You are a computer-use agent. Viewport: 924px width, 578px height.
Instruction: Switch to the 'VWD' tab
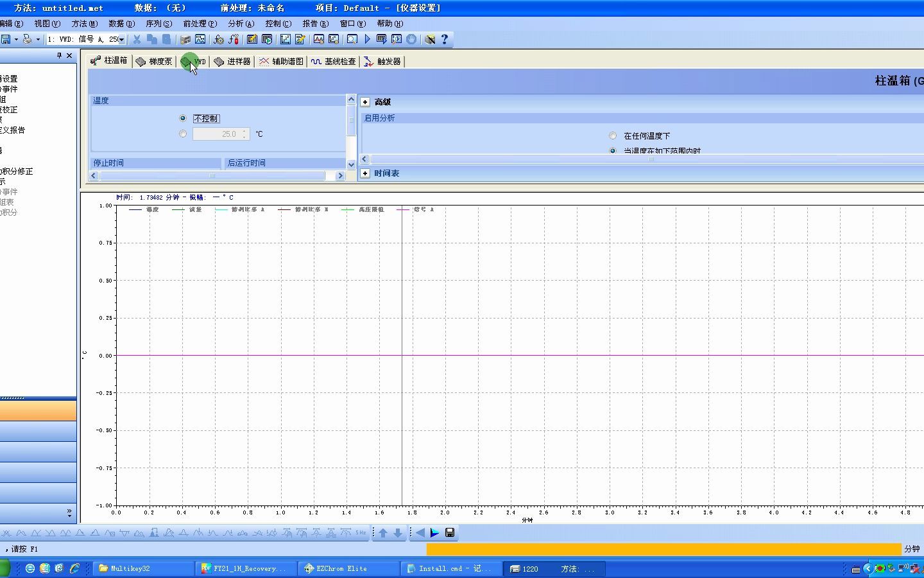click(x=193, y=62)
